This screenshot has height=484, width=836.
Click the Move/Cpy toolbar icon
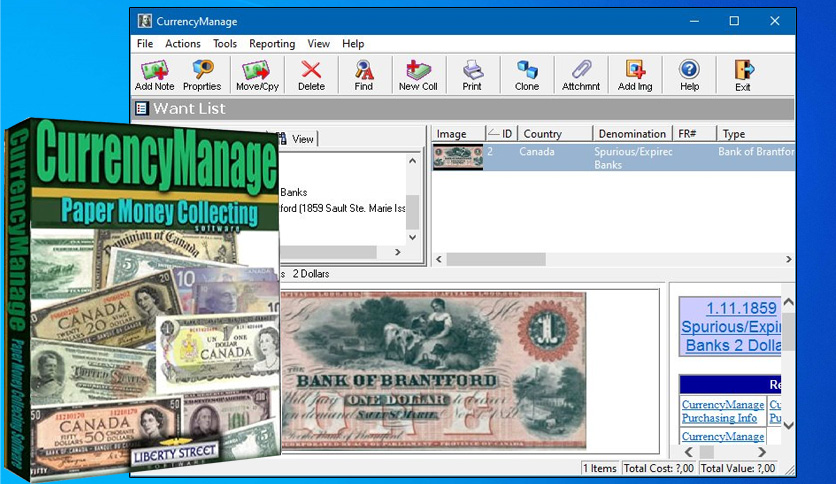tap(257, 75)
